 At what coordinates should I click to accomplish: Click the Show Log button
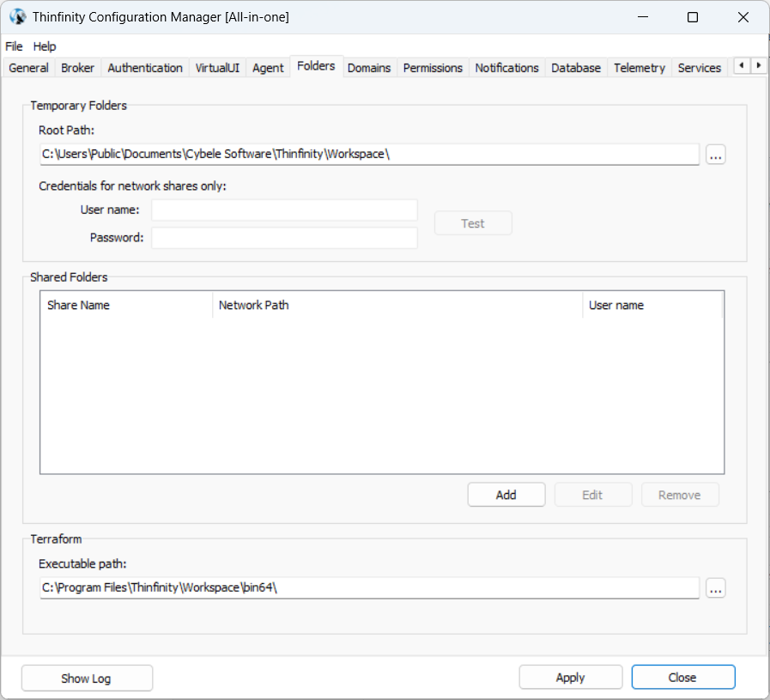[87, 678]
